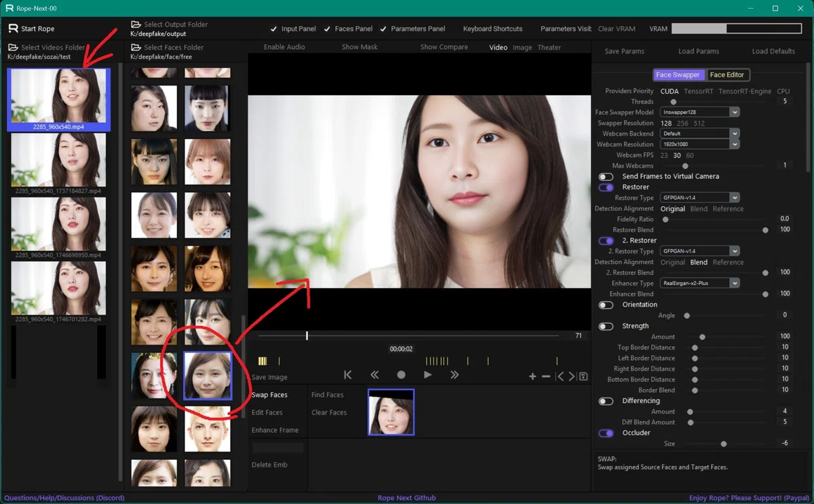Step forward with the fast-forward double-arrow icon

tap(454, 374)
